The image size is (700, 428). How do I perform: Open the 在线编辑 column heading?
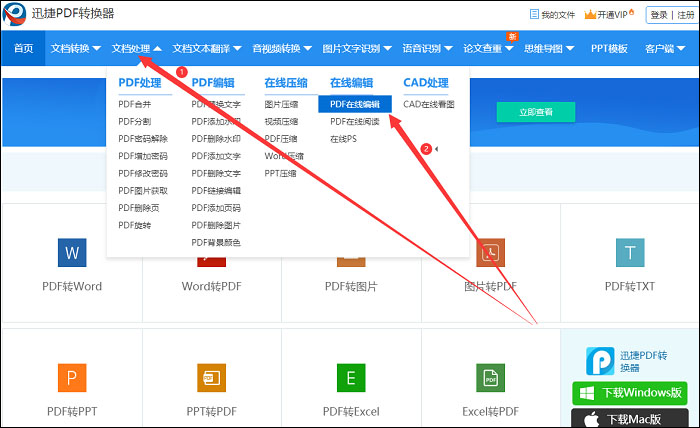351,83
